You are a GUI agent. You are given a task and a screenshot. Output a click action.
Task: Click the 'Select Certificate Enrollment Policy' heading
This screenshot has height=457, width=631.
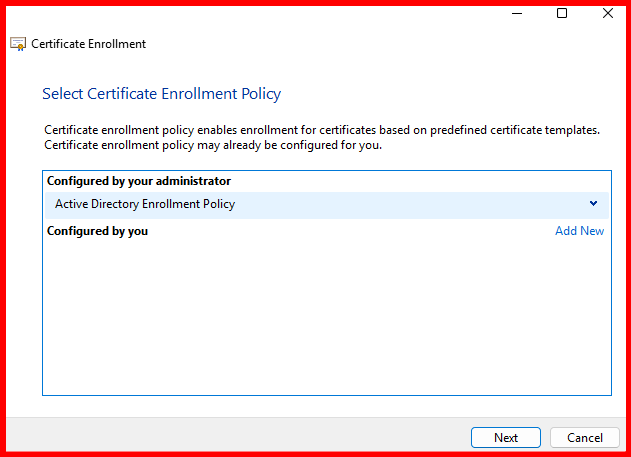(161, 94)
